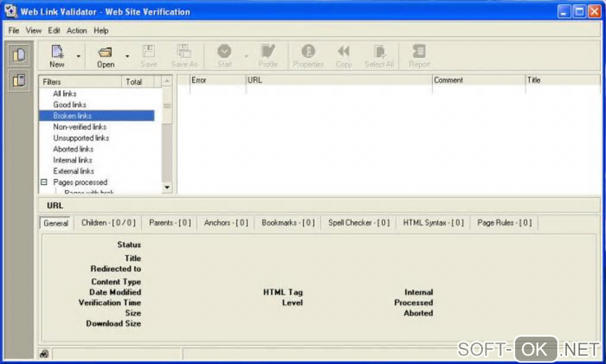Select the External links filter
The image size is (606, 364).
tap(74, 171)
